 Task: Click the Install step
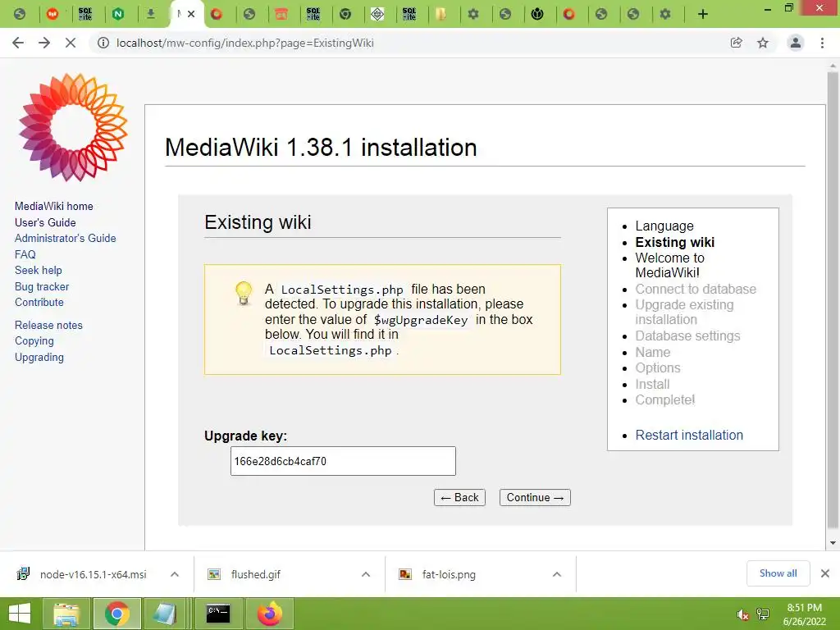pyautogui.click(x=652, y=384)
